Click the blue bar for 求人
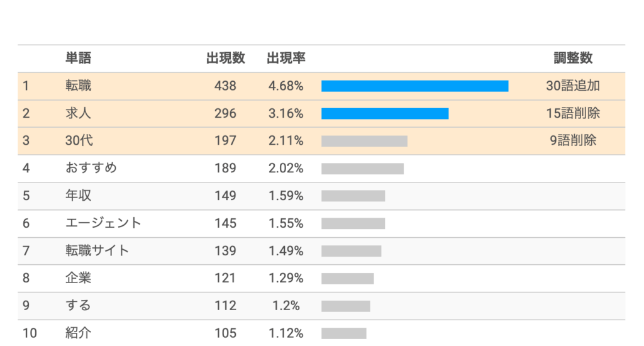This screenshot has width=644, height=346. 385,113
